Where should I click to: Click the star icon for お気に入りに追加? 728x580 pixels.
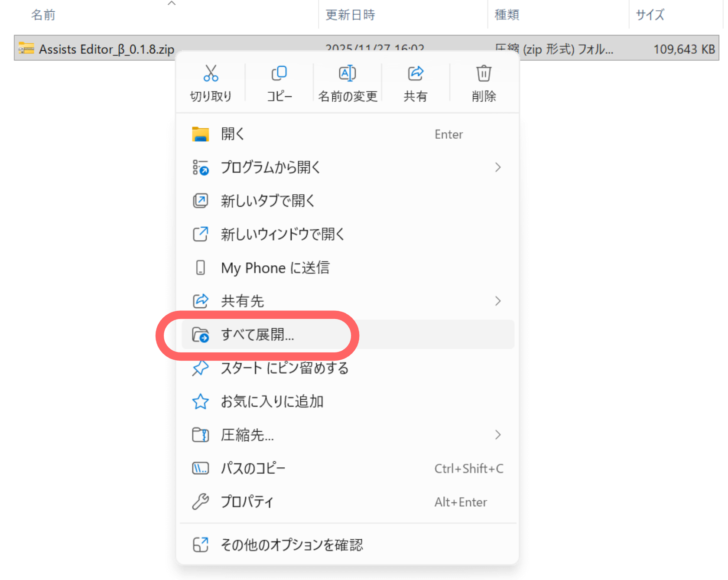click(x=200, y=402)
